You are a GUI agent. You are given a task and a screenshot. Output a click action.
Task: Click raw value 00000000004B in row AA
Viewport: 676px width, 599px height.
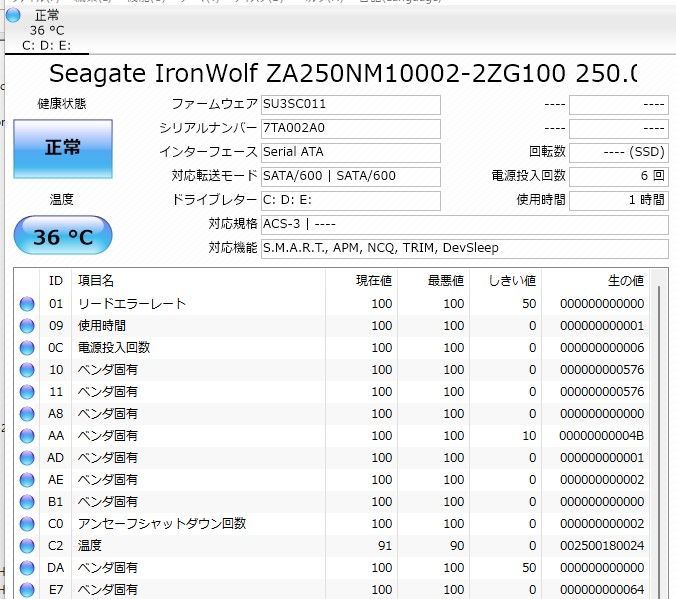point(602,436)
